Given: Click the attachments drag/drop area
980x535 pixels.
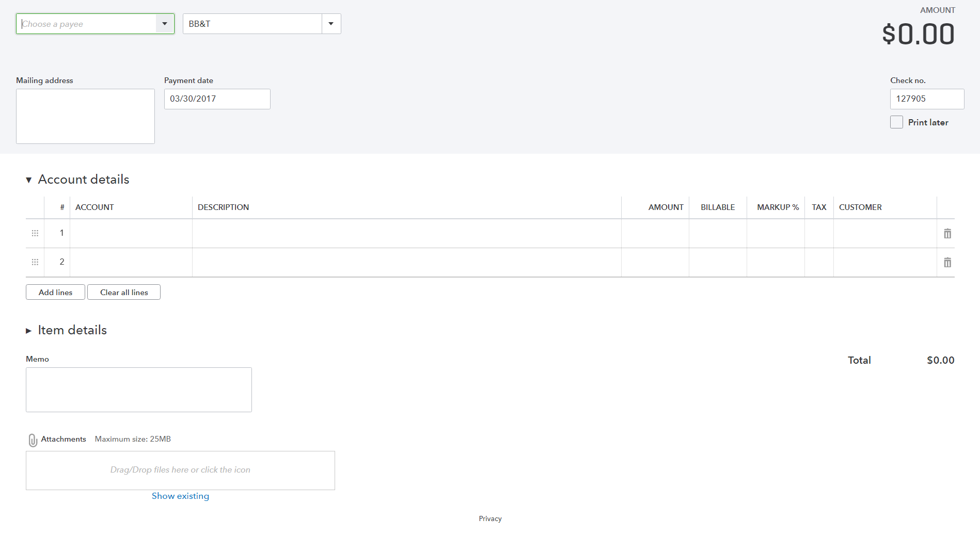Looking at the screenshot, I should (180, 470).
